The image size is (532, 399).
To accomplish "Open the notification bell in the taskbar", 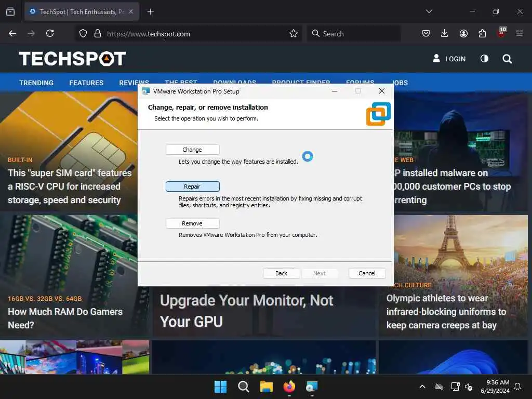I will [518, 387].
